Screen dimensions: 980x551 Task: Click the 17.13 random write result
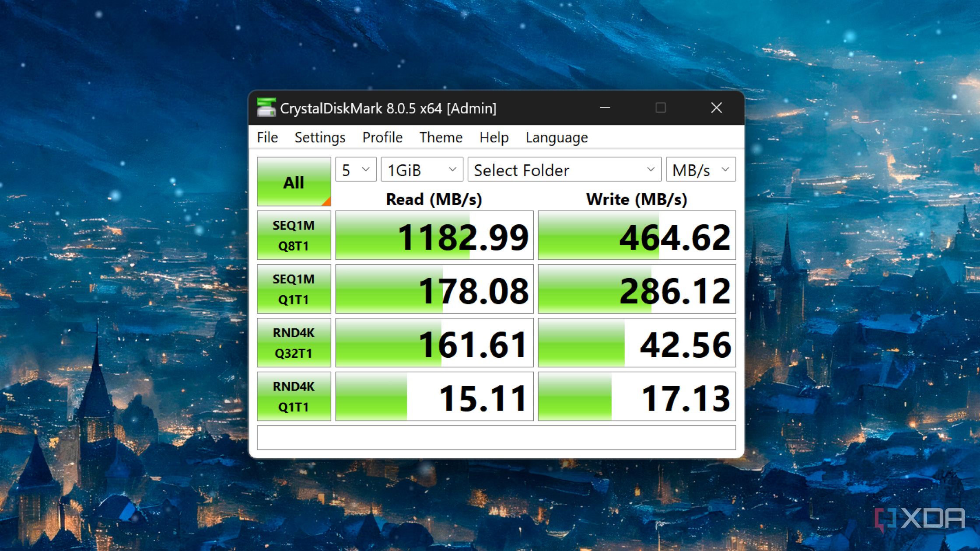click(x=637, y=397)
